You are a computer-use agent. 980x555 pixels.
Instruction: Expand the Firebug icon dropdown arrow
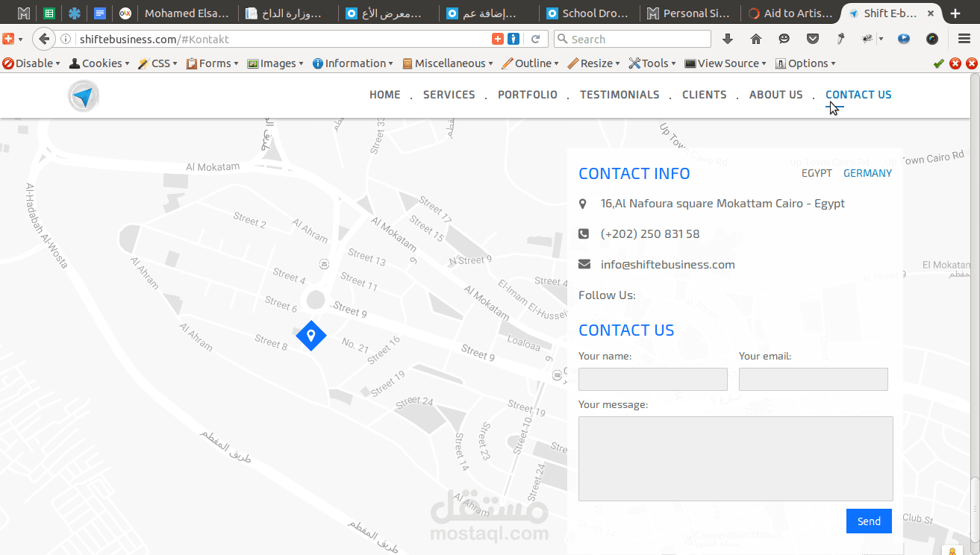[x=881, y=39]
